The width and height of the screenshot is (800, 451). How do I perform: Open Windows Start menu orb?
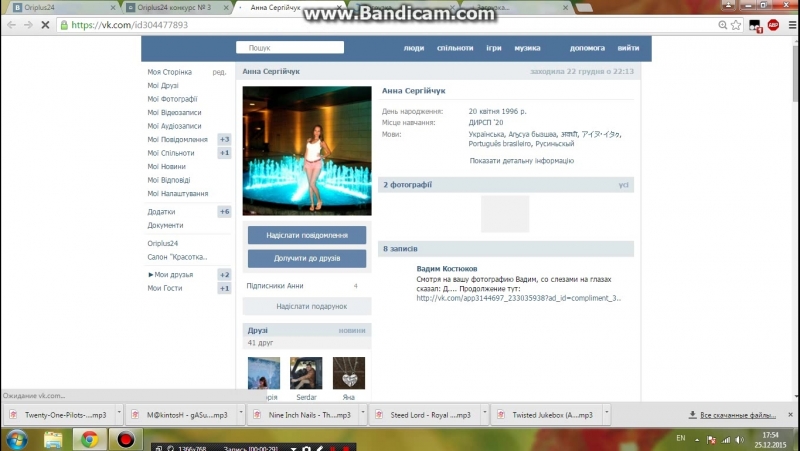17,438
